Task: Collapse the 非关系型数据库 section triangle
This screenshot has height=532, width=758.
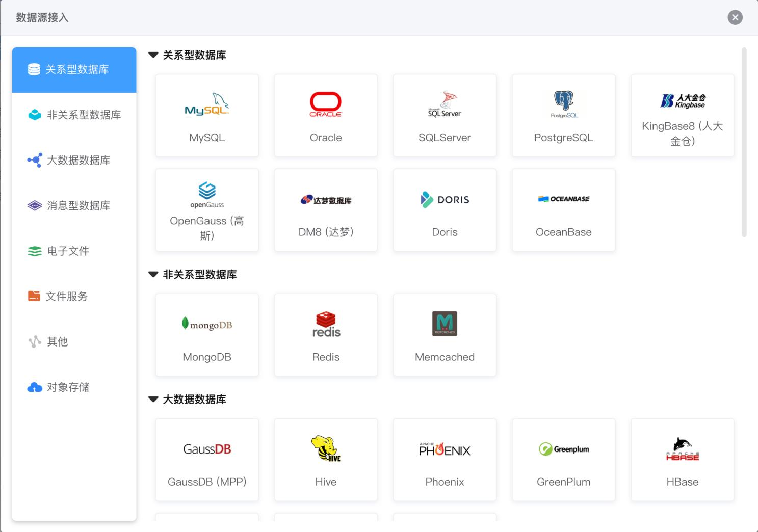Action: (x=153, y=275)
